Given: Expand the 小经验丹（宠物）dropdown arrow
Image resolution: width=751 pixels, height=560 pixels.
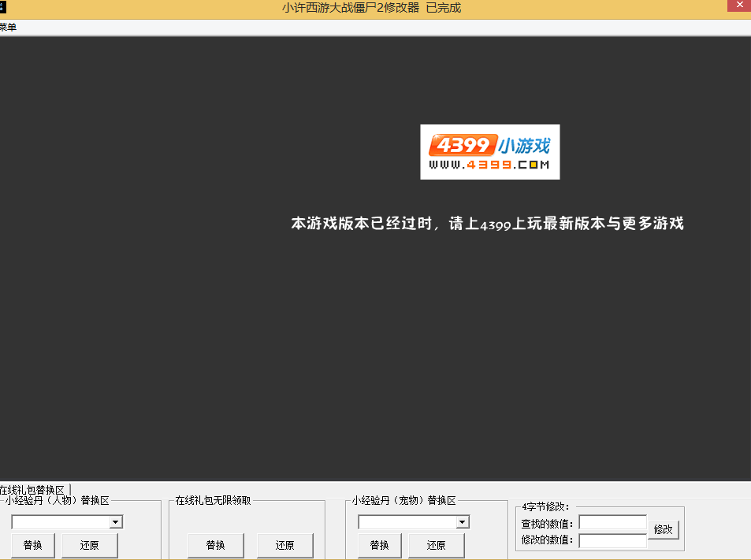Looking at the screenshot, I should click(463, 521).
